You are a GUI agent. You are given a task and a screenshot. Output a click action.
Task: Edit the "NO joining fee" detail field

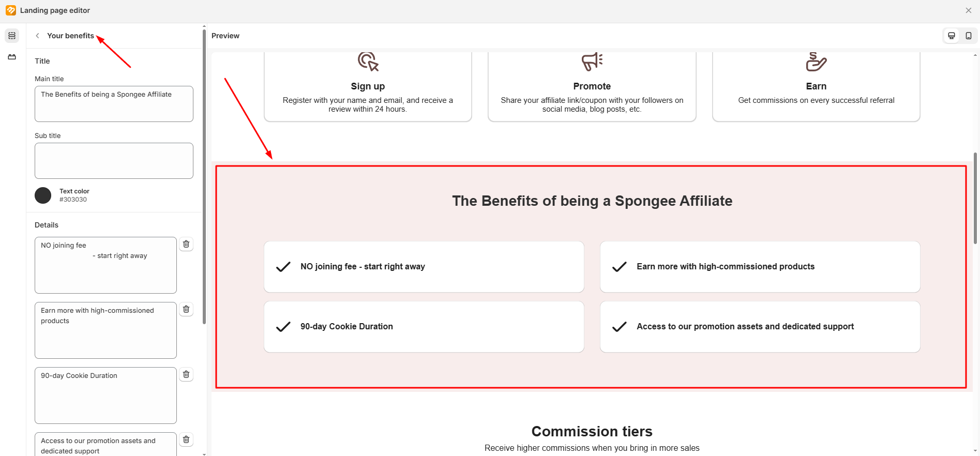click(105, 265)
